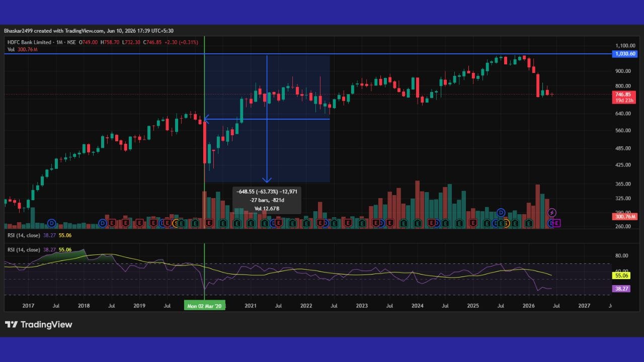Click the purple 38.27 RSI axis label
The height and width of the screenshot is (362, 644).
[621, 289]
